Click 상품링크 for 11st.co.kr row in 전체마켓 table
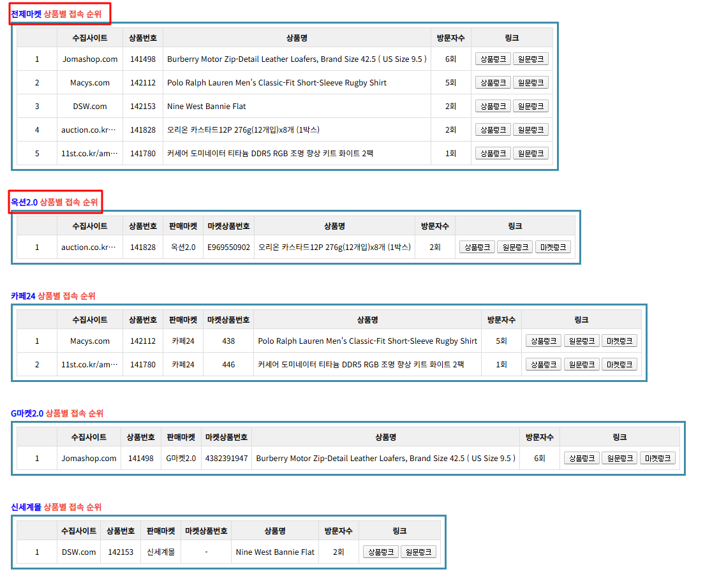The image size is (719, 588). coord(493,154)
